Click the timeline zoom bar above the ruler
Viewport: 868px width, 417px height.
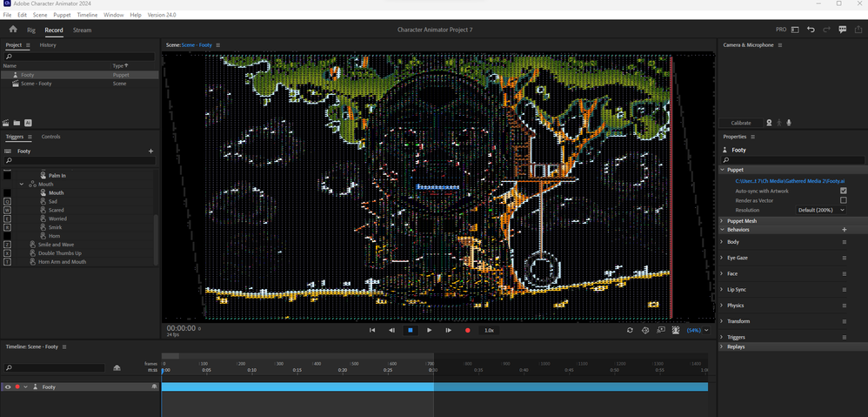[x=170, y=356]
